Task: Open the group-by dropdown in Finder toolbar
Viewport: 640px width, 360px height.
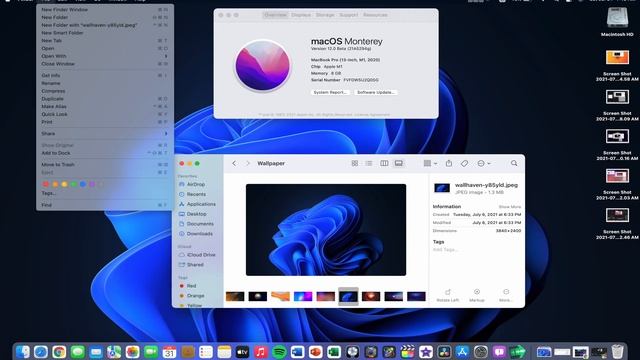Action: coord(430,163)
